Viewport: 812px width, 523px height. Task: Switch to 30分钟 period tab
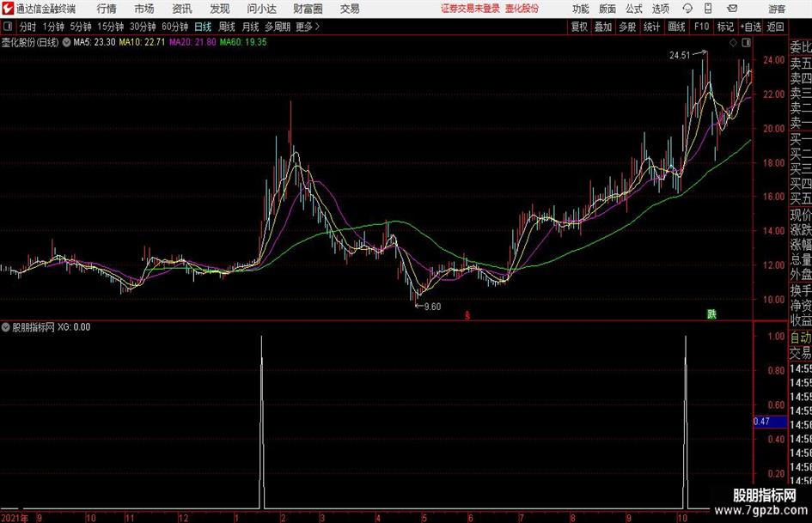[x=143, y=27]
